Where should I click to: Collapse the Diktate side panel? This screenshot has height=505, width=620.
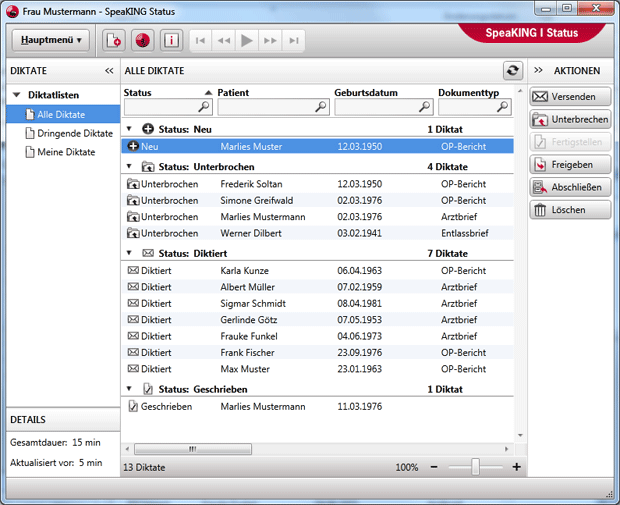(109, 71)
